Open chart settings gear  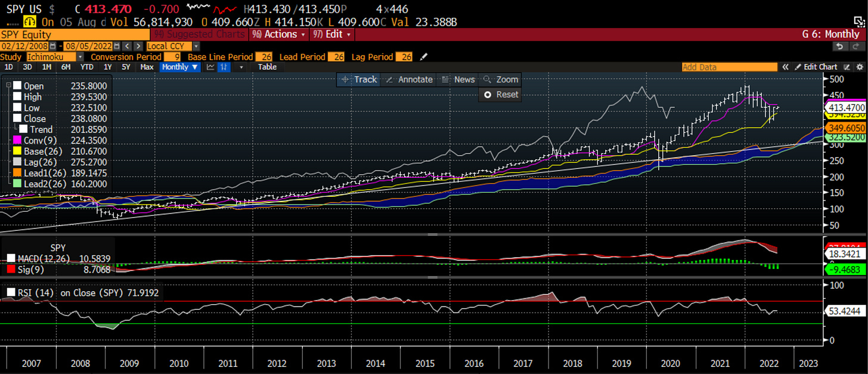859,67
